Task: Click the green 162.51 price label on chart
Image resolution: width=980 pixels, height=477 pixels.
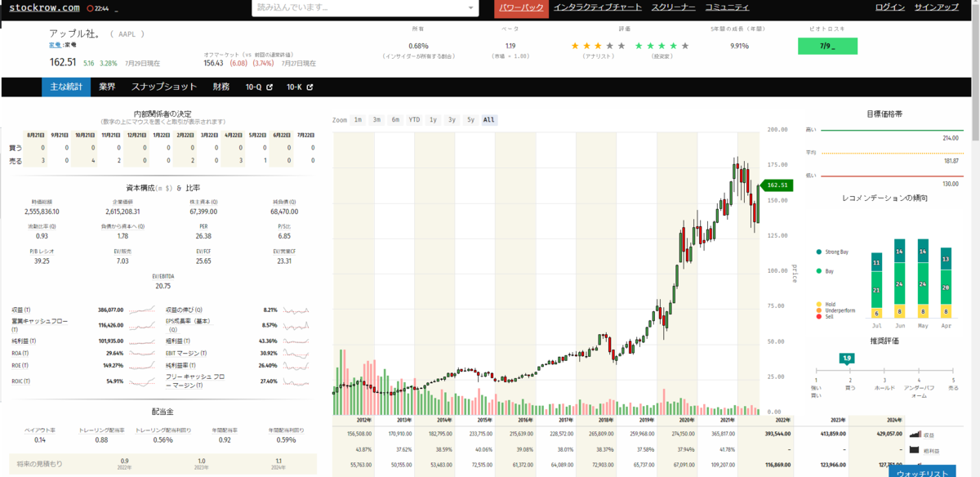Action: click(x=775, y=185)
